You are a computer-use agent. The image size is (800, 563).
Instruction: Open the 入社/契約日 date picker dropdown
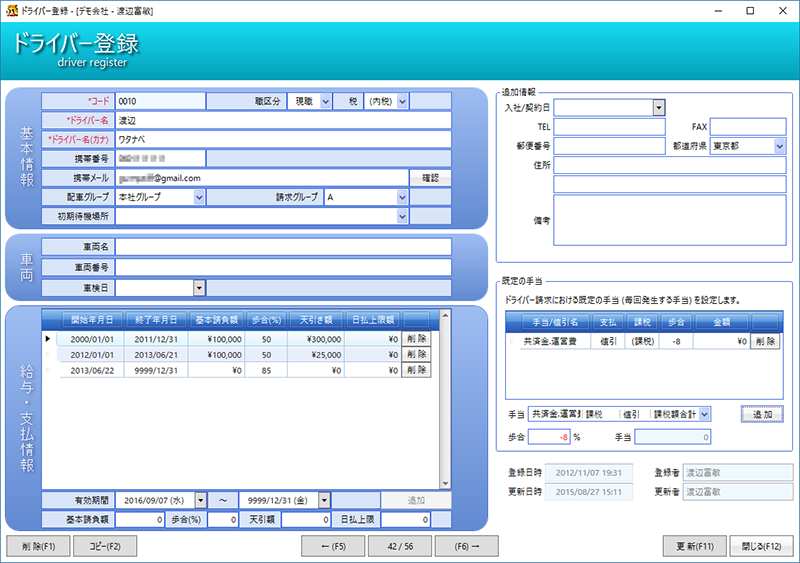coord(659,107)
